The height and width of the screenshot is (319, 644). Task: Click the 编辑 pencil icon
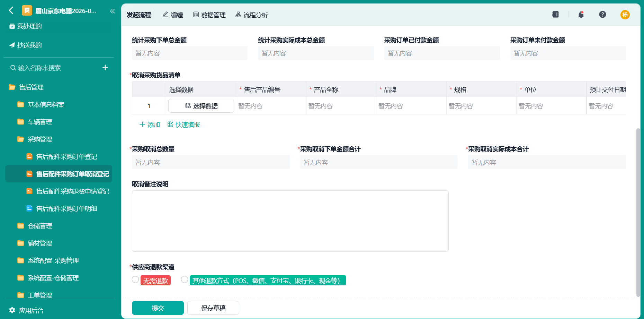pos(166,15)
